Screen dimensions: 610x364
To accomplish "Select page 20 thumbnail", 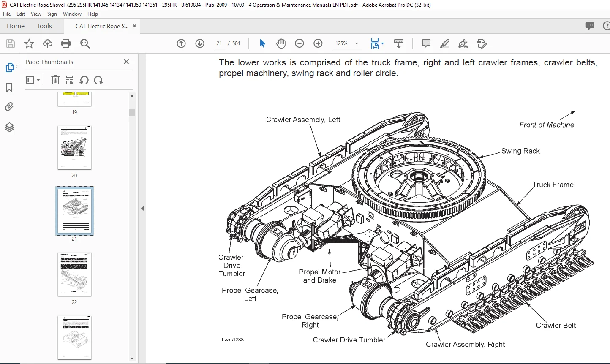I will click(74, 147).
